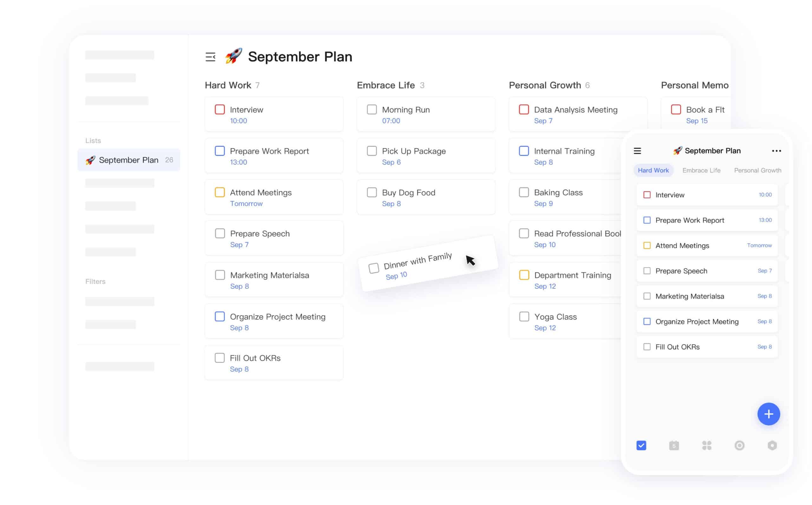
Task: Switch to the Personal Growth tab
Action: tap(757, 170)
